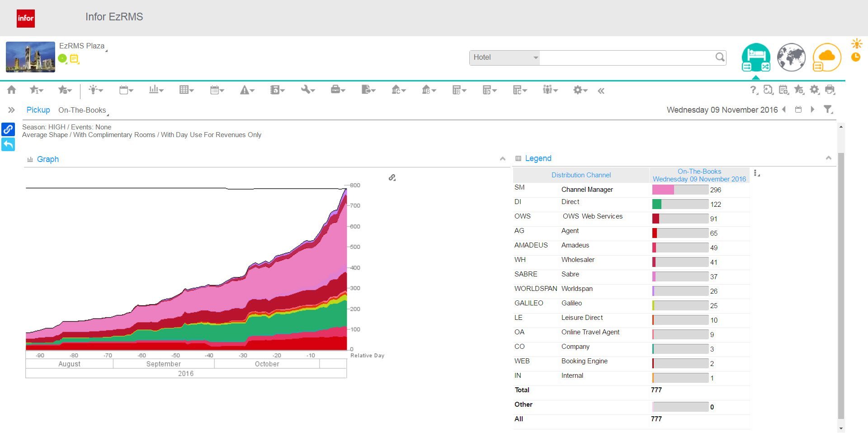The height and width of the screenshot is (433, 868).
Task: Toggle the green status circle under EzRMS Plaza
Action: 62,58
